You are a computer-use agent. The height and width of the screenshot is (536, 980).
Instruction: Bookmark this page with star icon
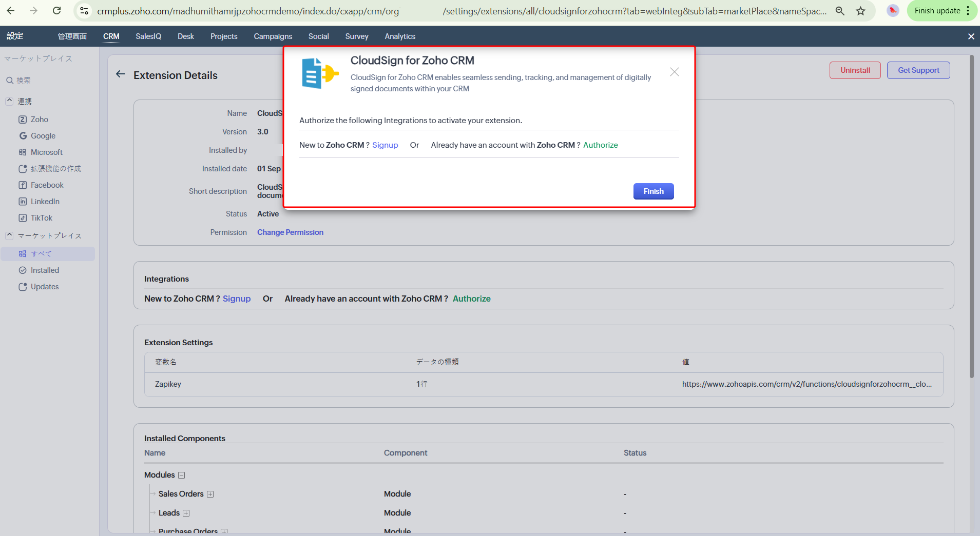click(861, 11)
